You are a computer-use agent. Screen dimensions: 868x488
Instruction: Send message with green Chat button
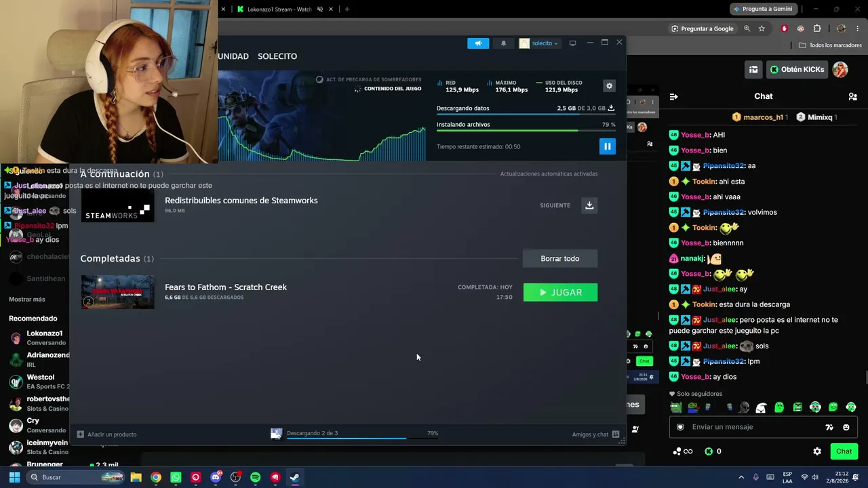(x=844, y=451)
